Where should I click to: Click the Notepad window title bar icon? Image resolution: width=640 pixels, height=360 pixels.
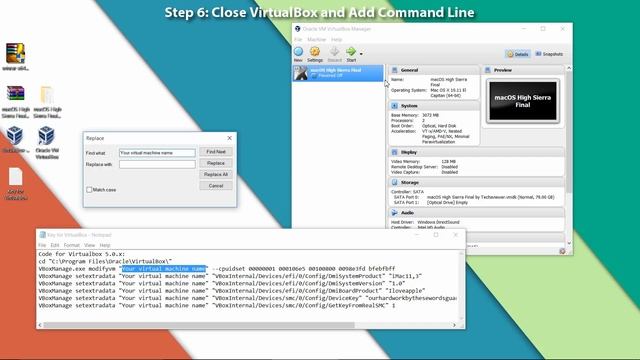tap(42, 235)
